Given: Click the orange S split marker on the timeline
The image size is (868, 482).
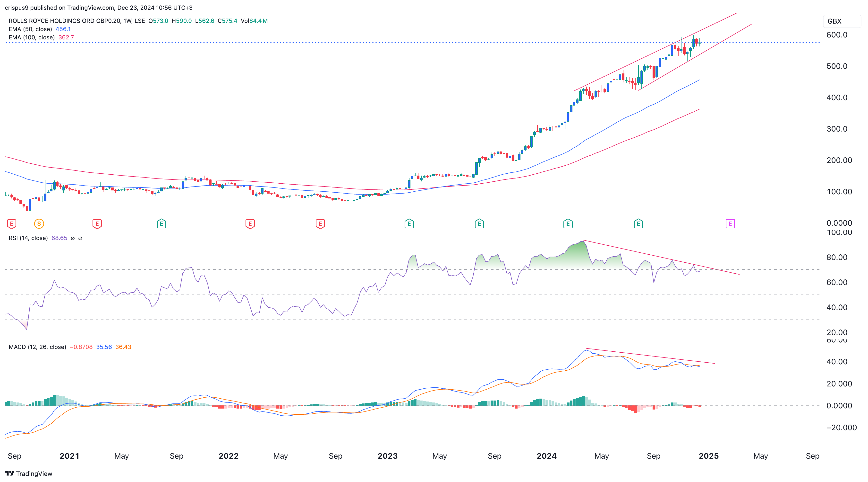Looking at the screenshot, I should pos(39,223).
